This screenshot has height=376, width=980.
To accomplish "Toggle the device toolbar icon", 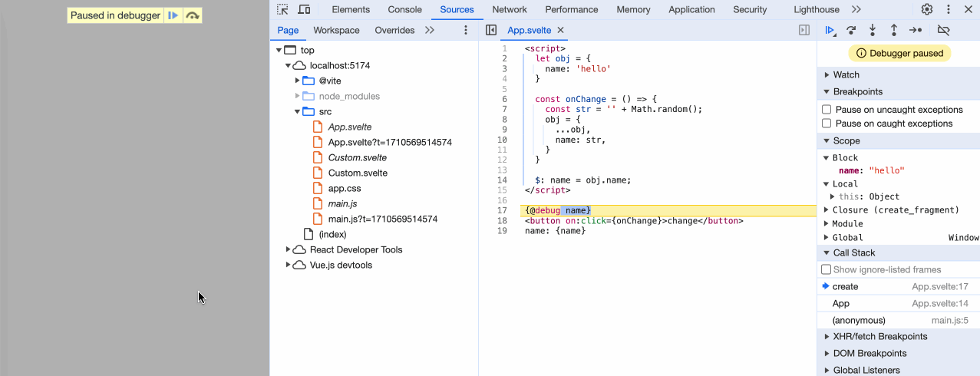I will [305, 10].
